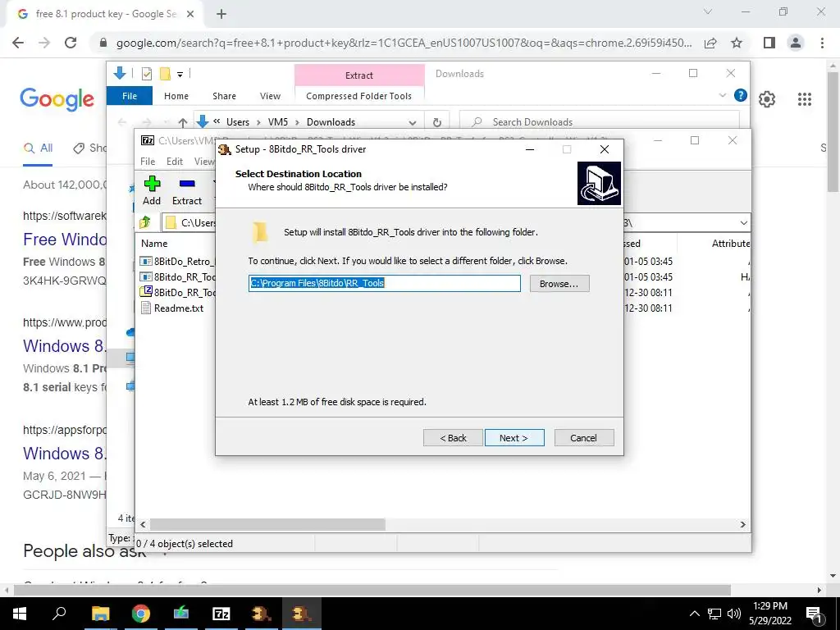The width and height of the screenshot is (840, 630).
Task: Bookmark this page with the star icon
Action: (737, 43)
